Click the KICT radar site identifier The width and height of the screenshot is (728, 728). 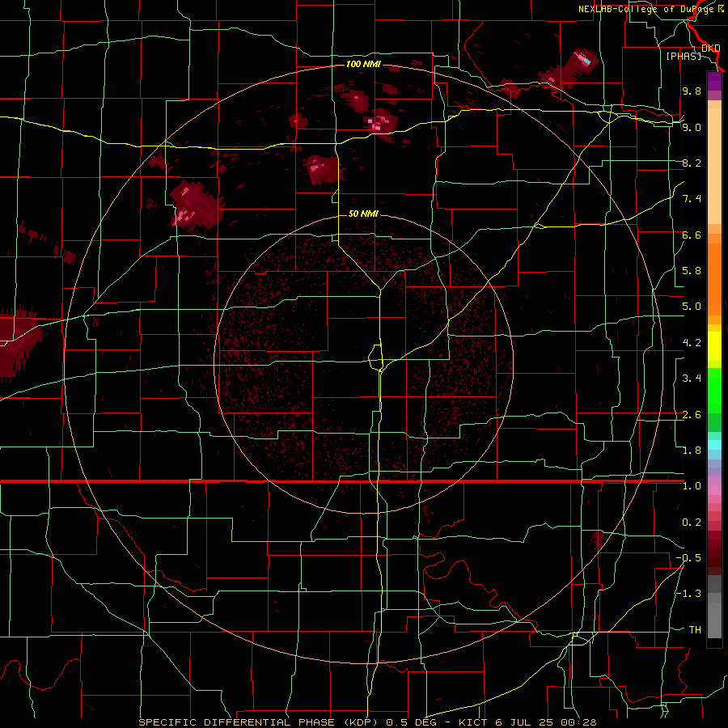(x=472, y=722)
